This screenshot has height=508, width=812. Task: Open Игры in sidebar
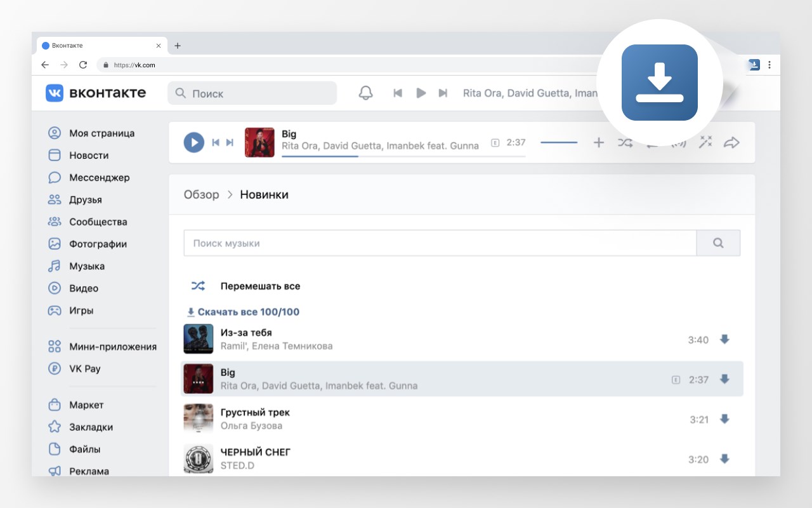[71, 311]
